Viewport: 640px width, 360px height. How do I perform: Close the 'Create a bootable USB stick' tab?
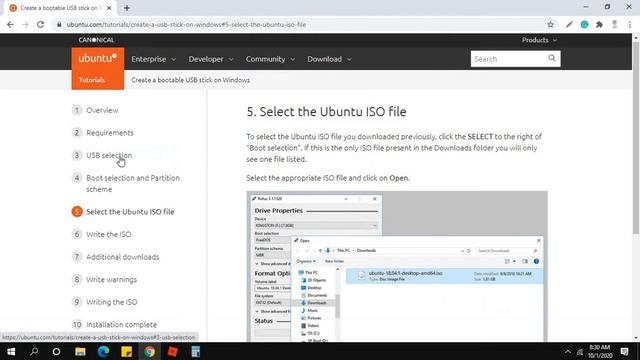tap(109, 8)
